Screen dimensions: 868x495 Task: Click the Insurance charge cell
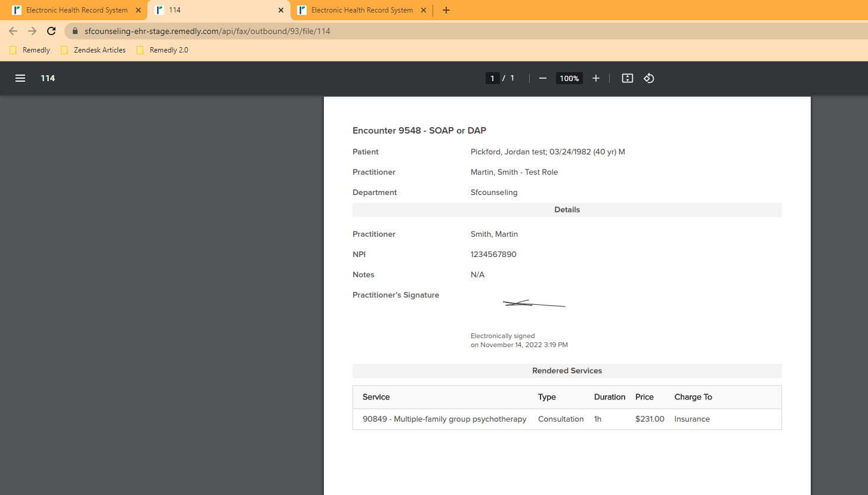click(x=692, y=419)
